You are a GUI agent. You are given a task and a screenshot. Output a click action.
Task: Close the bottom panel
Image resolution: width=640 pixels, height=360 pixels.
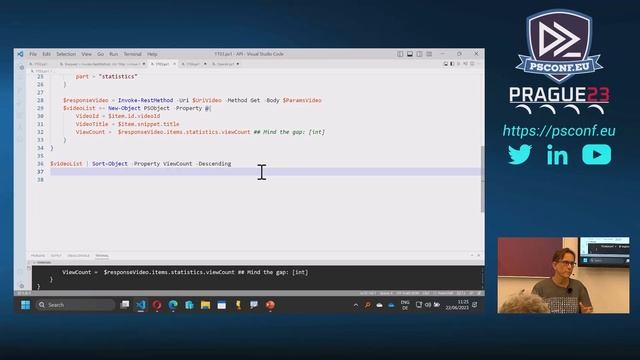[479, 255]
